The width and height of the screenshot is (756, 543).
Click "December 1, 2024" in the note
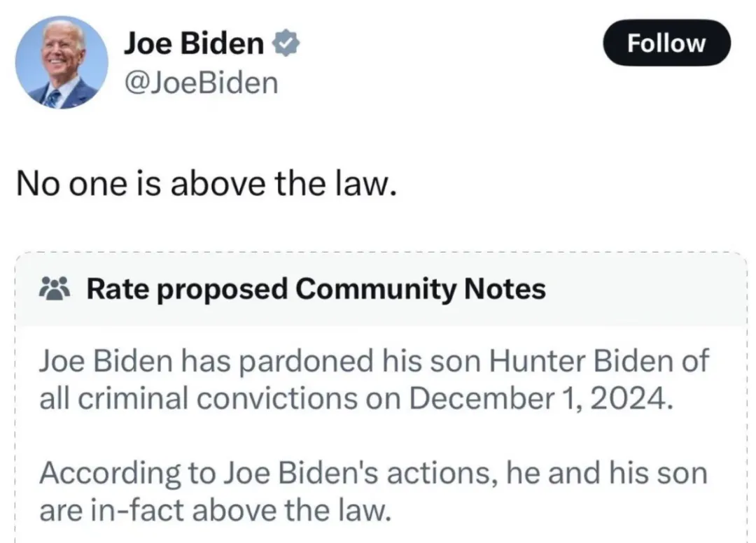(x=541, y=399)
